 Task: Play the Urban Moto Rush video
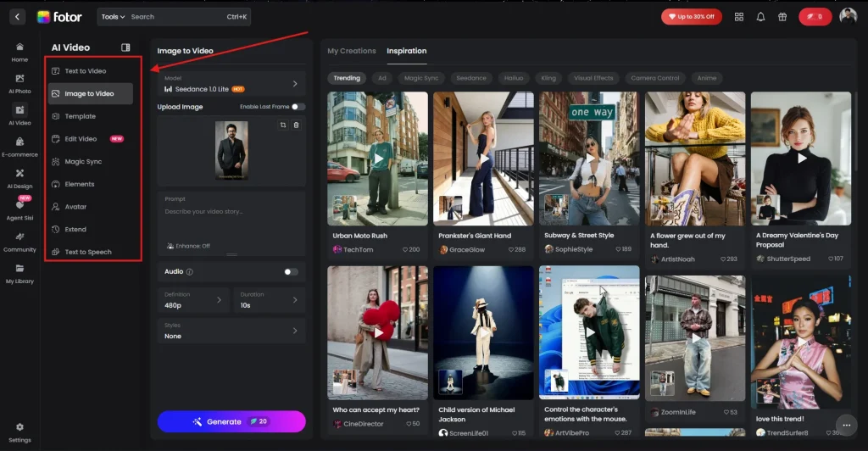[379, 159]
